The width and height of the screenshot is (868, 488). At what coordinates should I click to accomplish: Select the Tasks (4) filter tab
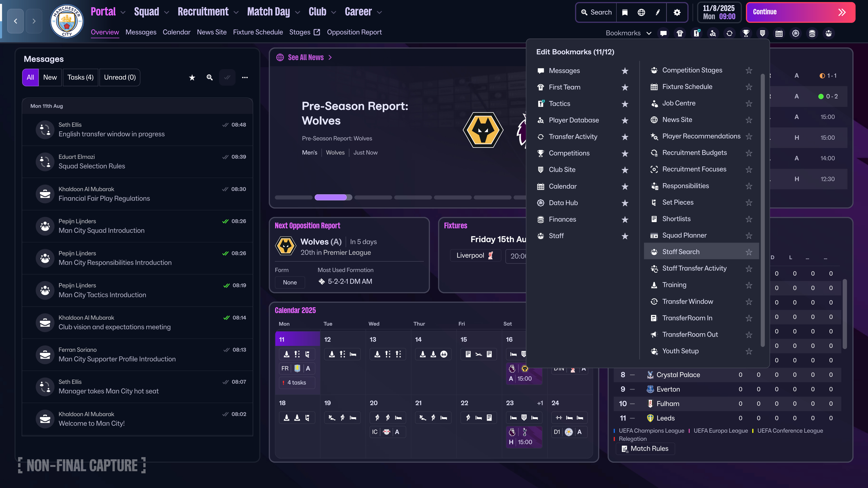80,77
